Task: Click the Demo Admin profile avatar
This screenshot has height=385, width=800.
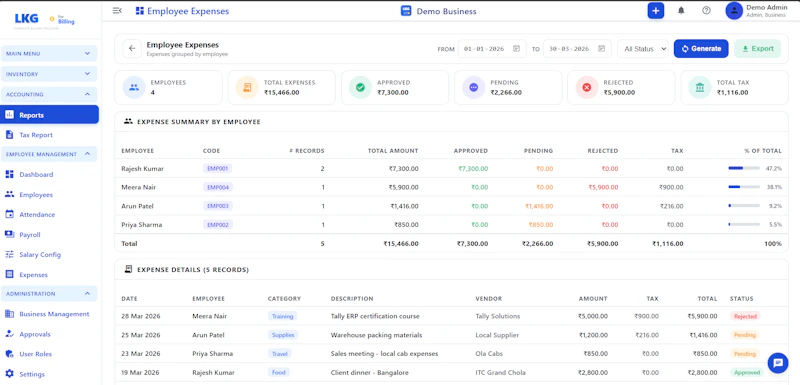Action: (x=734, y=11)
